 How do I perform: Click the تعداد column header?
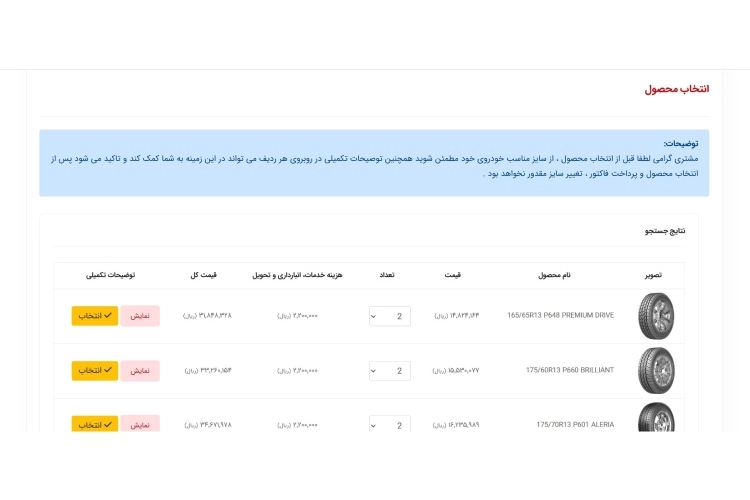click(x=387, y=275)
